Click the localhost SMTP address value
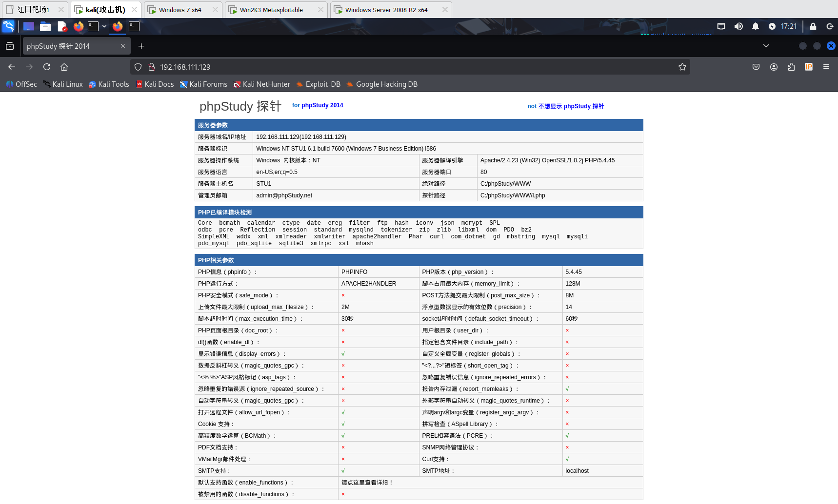The height and width of the screenshot is (504, 838). [577, 471]
